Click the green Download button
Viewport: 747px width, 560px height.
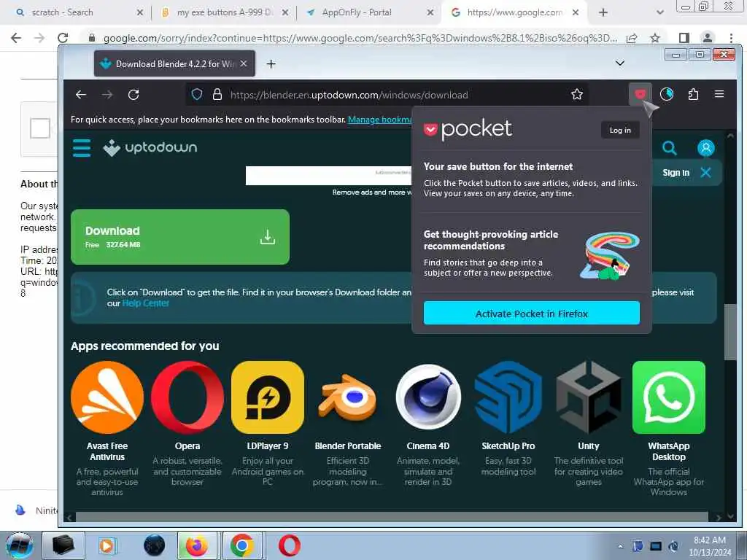click(x=180, y=237)
